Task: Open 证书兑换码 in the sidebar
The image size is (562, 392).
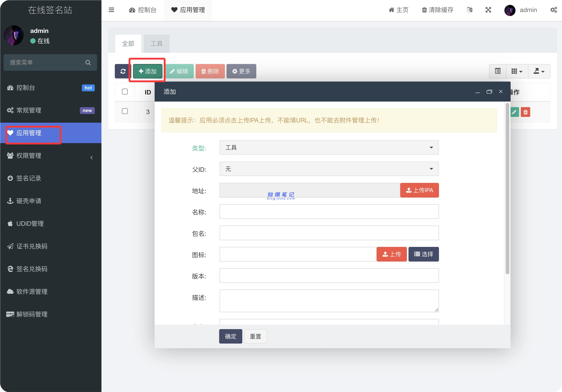Action: click(51, 246)
